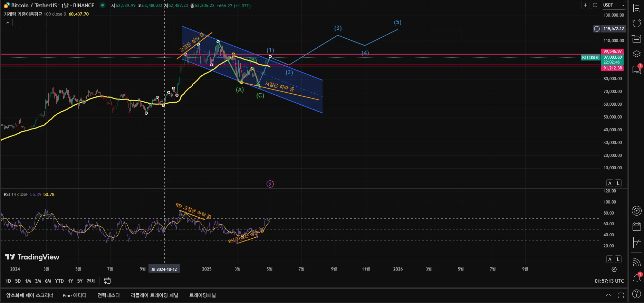The image size is (644, 303).
Task: Open the alerts alarm clock panel
Action: (636, 23)
